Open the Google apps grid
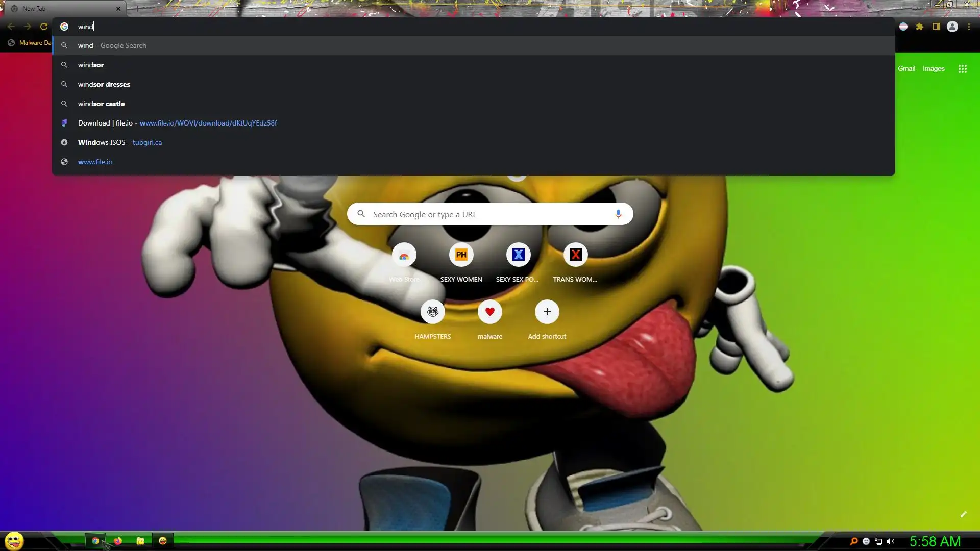The width and height of the screenshot is (980, 551). pyautogui.click(x=963, y=69)
